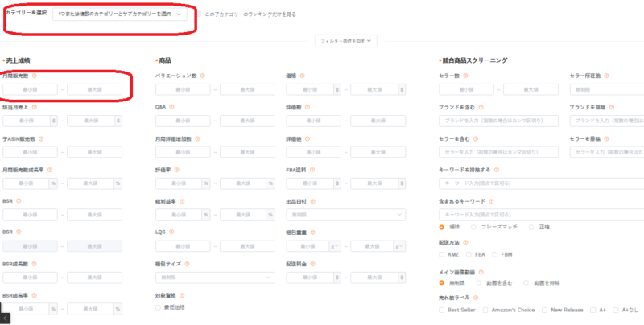Collapse filters with フィルター条件を隠す button
The height and width of the screenshot is (325, 644).
349,39
